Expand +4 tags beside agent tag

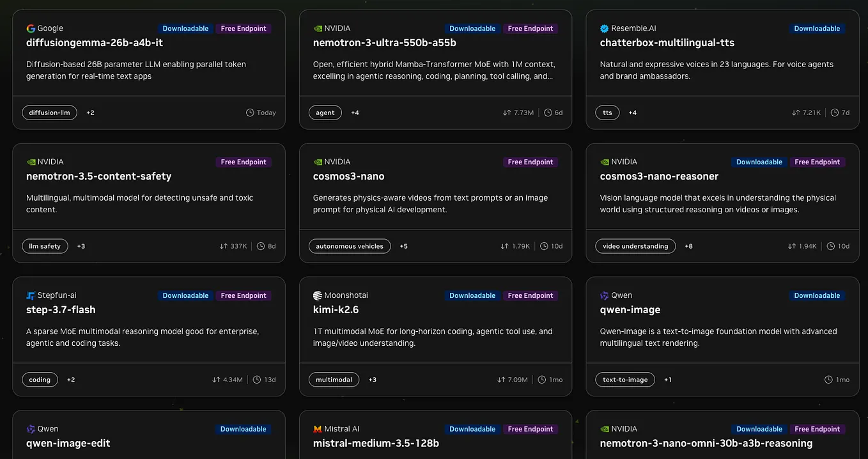tap(355, 113)
